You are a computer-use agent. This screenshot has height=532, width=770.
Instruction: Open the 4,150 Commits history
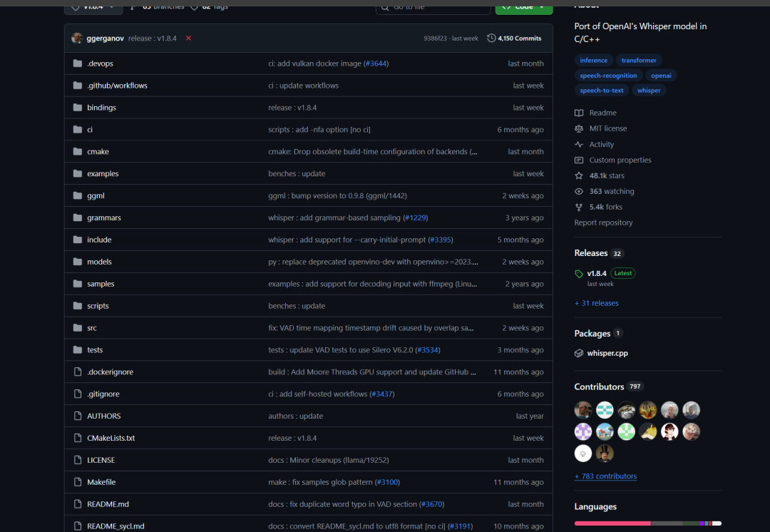514,39
